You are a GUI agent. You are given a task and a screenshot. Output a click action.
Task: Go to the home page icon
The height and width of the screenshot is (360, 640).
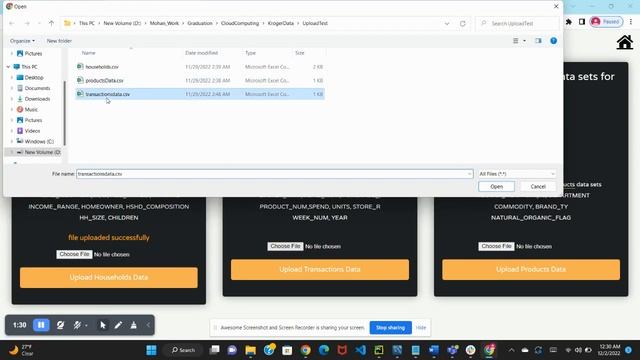click(624, 42)
